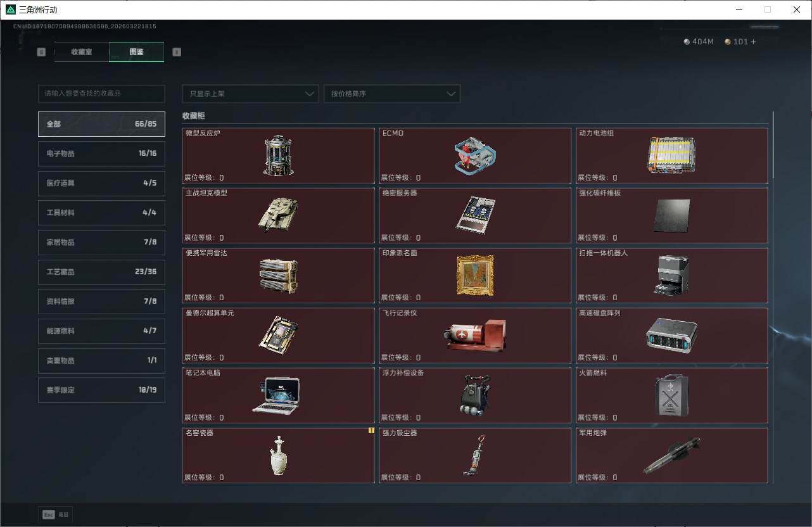This screenshot has width=812, height=527.
Task: Click the 404M currency coin icon
Action: (687, 42)
